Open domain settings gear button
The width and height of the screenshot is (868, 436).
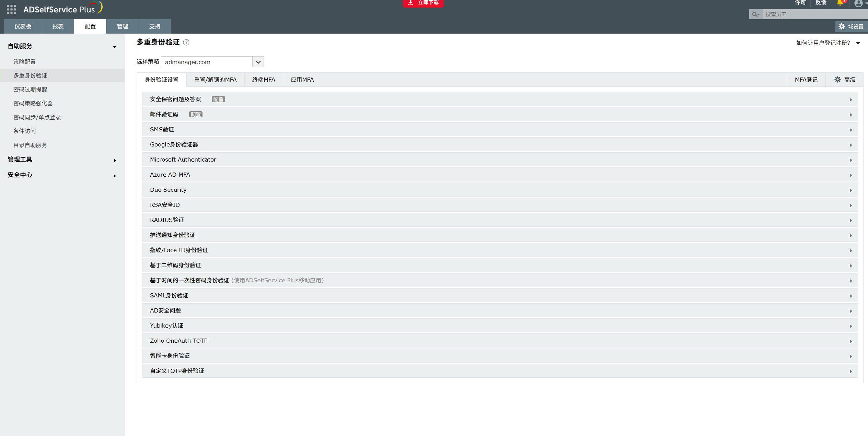pyautogui.click(x=851, y=26)
